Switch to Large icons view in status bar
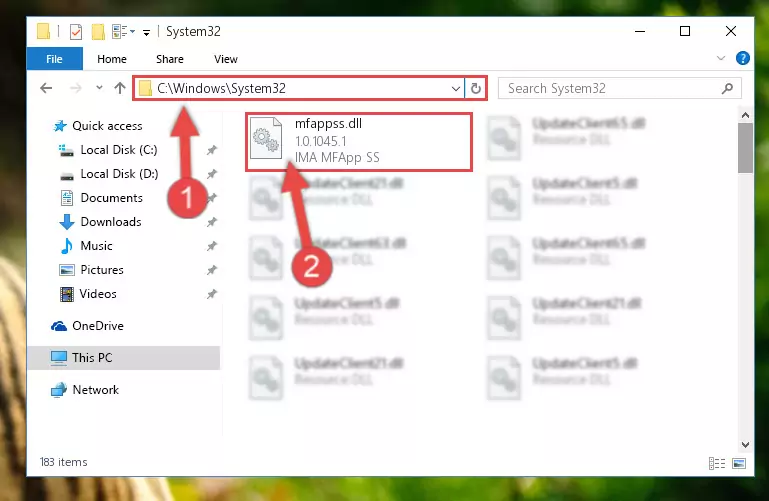Screen dimensions: 769x501 (739, 463)
